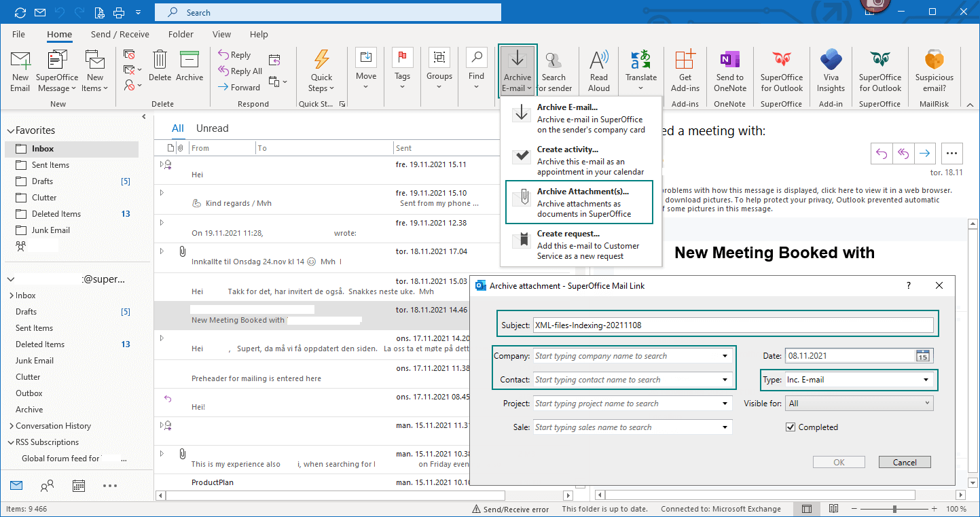
Task: Click Reply All in the ribbon
Action: [240, 71]
